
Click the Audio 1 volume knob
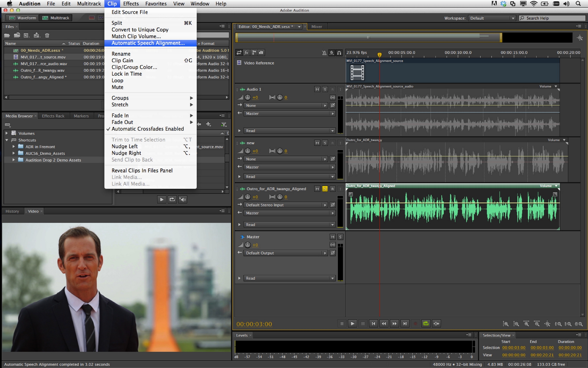248,97
